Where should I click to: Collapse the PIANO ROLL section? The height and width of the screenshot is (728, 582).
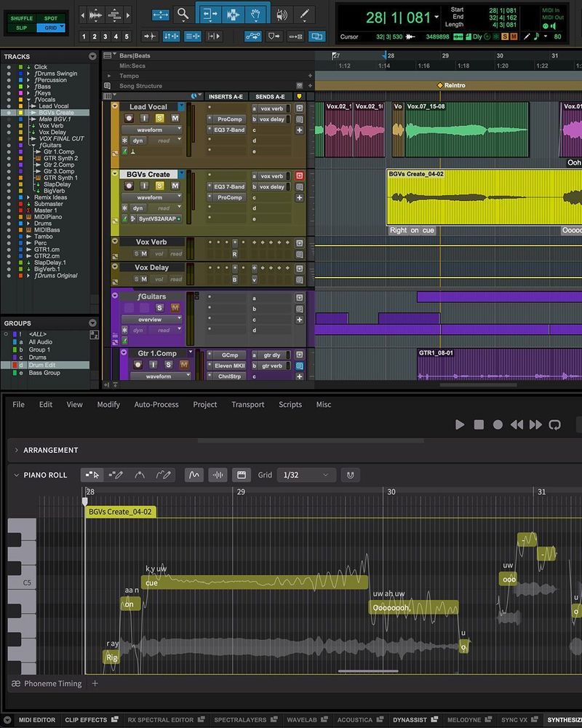pyautogui.click(x=17, y=475)
